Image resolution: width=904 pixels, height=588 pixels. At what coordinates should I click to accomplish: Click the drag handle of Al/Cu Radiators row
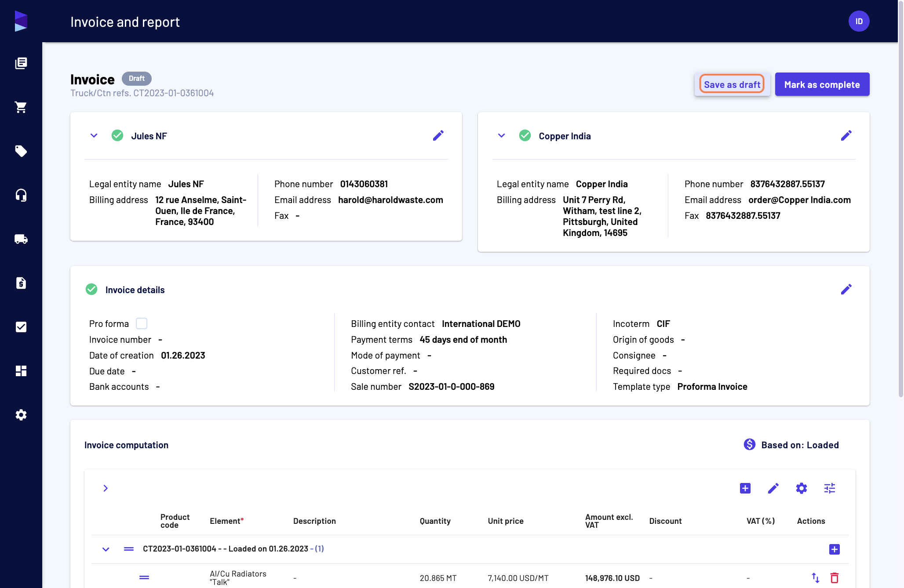point(144,577)
